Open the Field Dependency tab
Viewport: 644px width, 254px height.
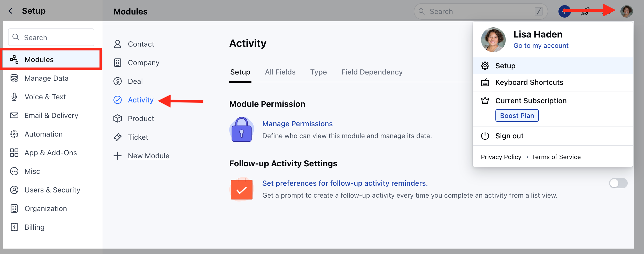pyautogui.click(x=372, y=72)
